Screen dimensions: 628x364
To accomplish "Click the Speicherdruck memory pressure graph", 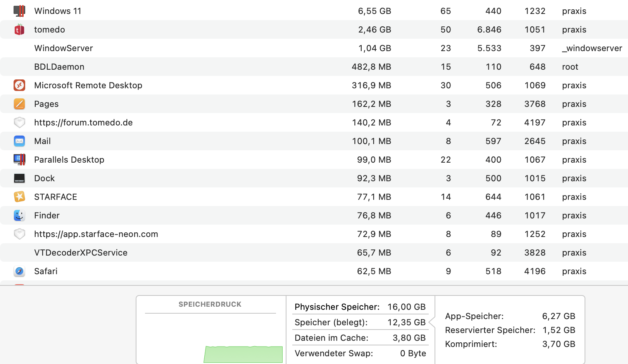I will pyautogui.click(x=243, y=354).
